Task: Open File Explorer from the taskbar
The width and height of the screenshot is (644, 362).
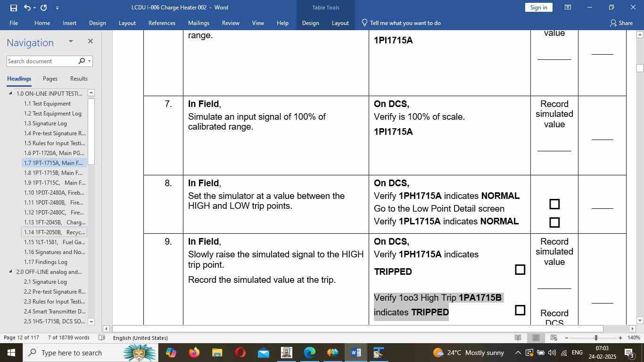Action: (217, 353)
